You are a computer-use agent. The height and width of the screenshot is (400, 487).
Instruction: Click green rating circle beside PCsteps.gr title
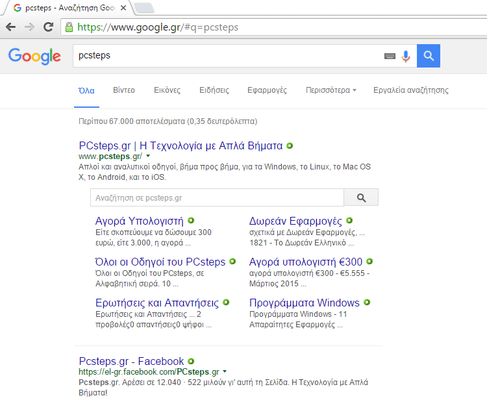click(x=290, y=146)
